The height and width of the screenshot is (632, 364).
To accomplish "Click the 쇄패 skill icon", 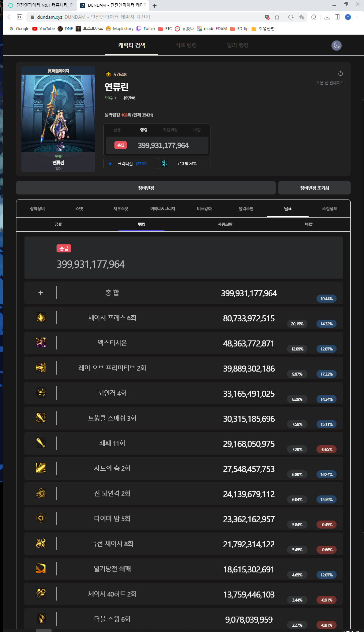I will click(41, 443).
